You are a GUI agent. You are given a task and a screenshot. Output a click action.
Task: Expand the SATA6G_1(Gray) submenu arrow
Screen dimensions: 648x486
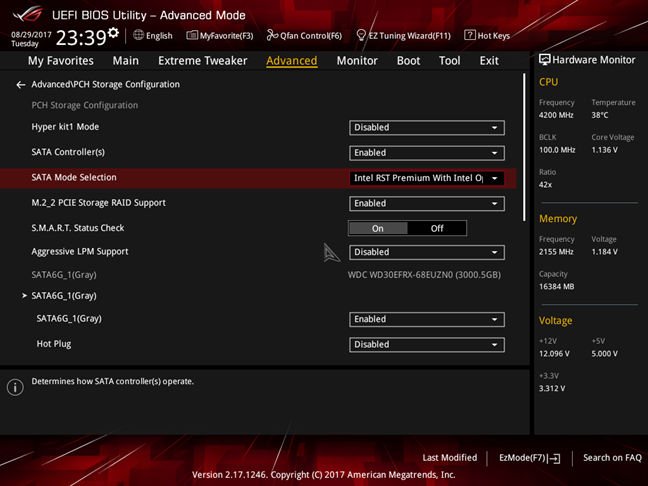coord(24,295)
